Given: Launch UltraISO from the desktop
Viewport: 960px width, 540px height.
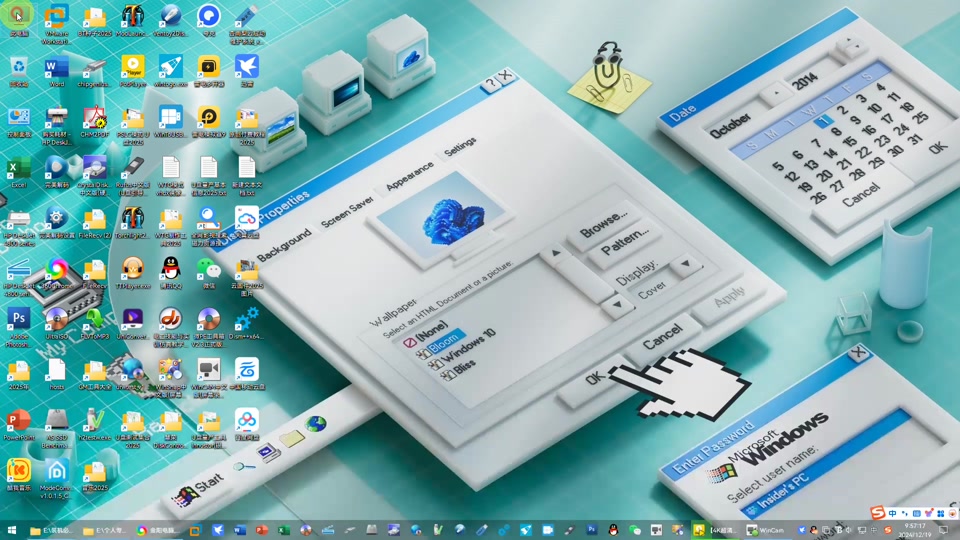Looking at the screenshot, I should tap(56, 324).
